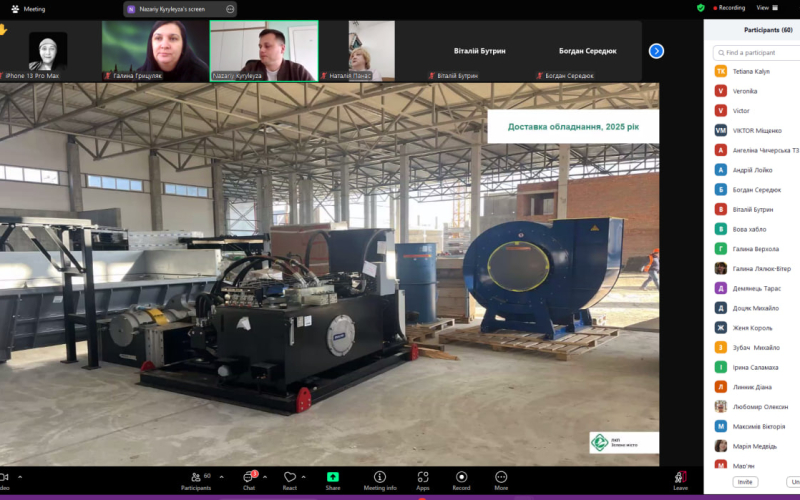Expand participants options caret

pyautogui.click(x=221, y=477)
